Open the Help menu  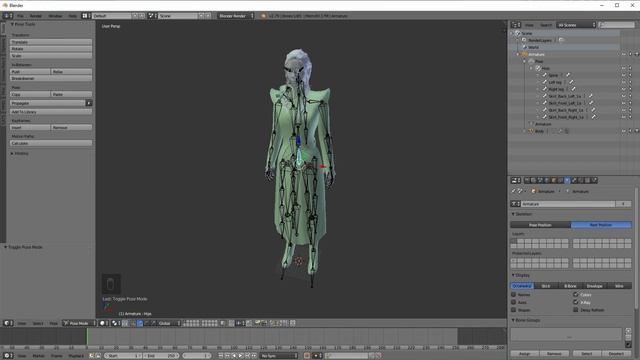pos(73,16)
